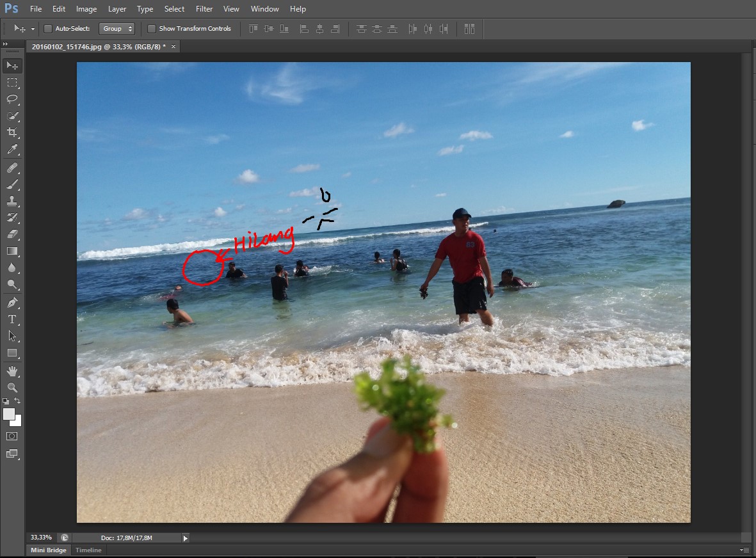Open the Window menu
The width and height of the screenshot is (756, 558).
point(265,9)
